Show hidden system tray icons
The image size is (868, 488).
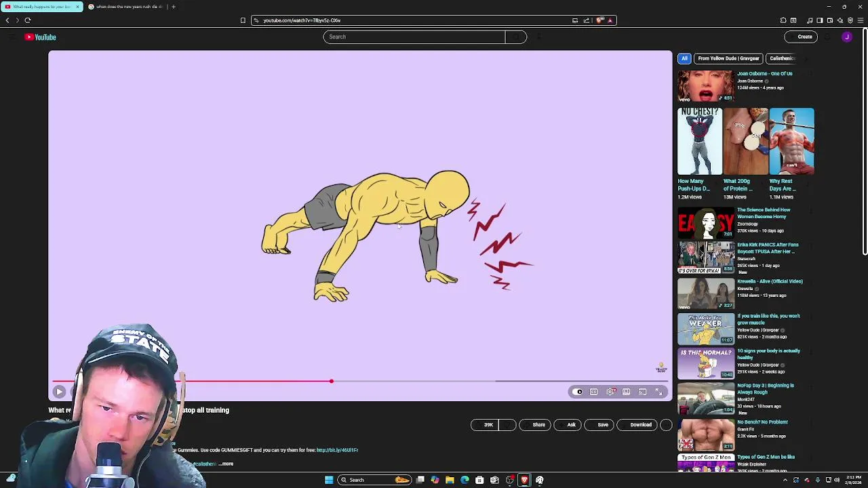coord(785,480)
